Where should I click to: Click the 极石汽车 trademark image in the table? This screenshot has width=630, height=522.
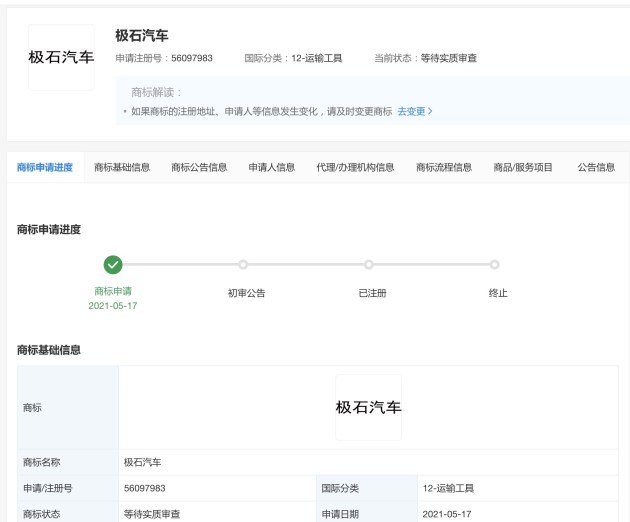(x=368, y=407)
